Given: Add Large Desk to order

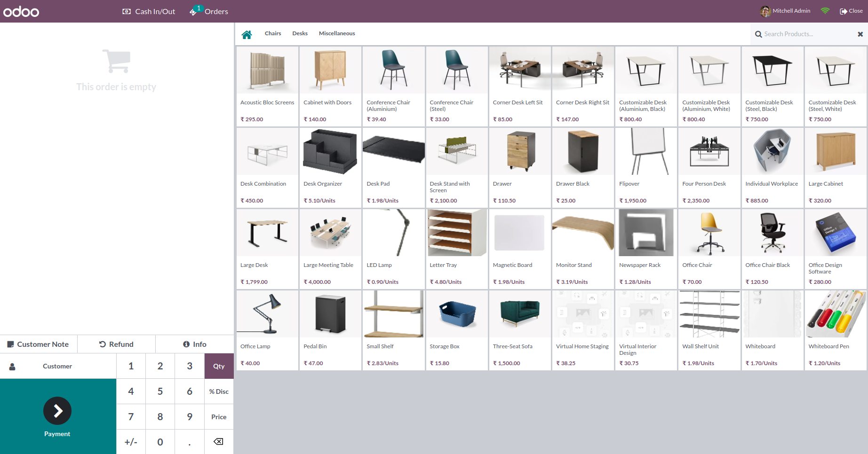Looking at the screenshot, I should [268, 249].
